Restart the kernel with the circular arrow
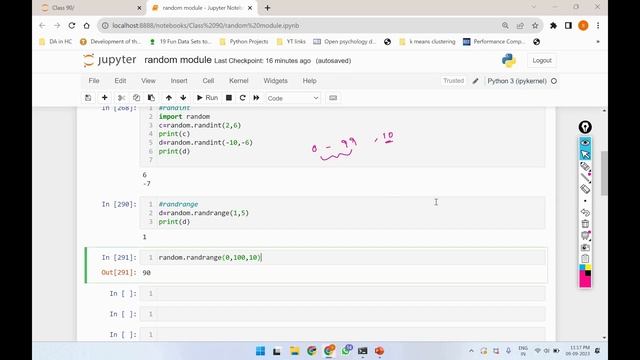This screenshot has height=360, width=640. [x=242, y=98]
